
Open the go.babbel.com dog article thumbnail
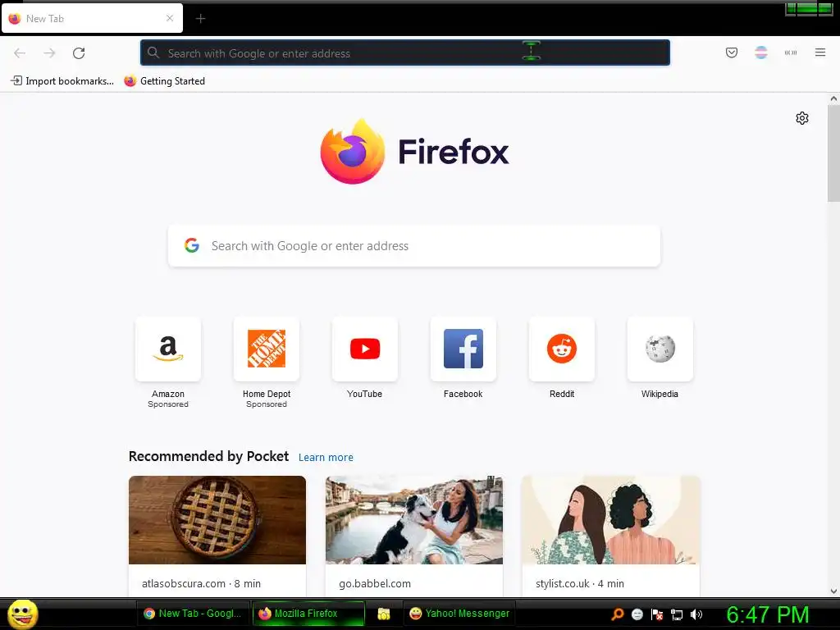coord(414,519)
